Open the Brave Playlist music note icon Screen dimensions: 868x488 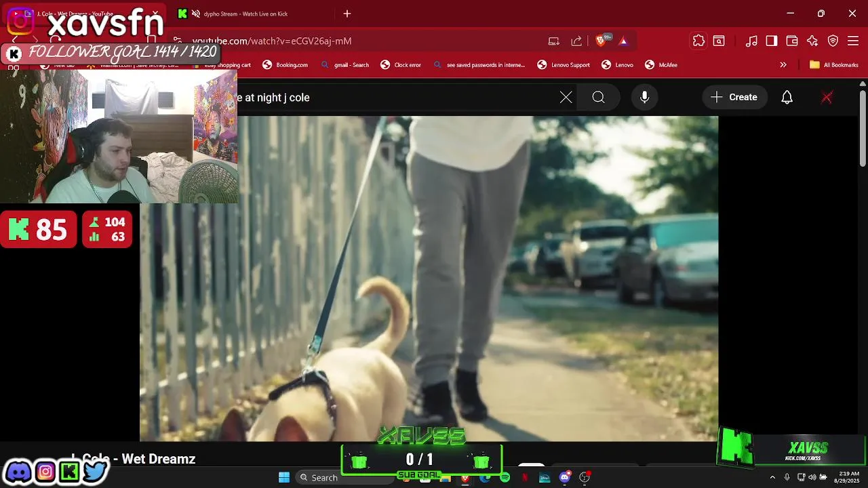coord(751,41)
